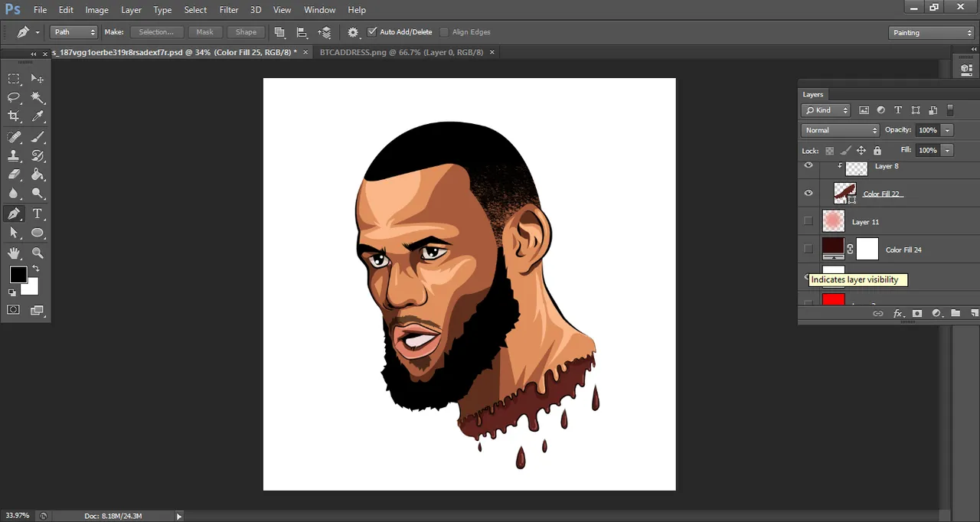Select the Lasso tool
This screenshot has height=522, width=980.
[14, 98]
